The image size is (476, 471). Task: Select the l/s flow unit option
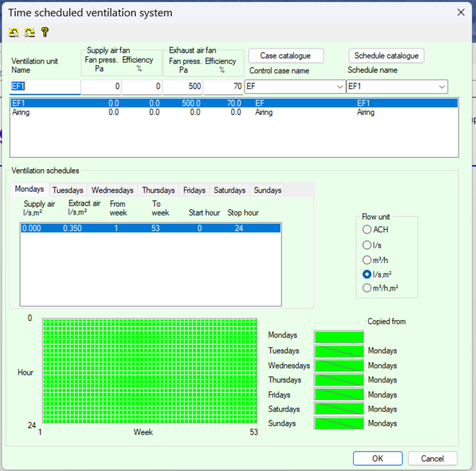pos(367,245)
